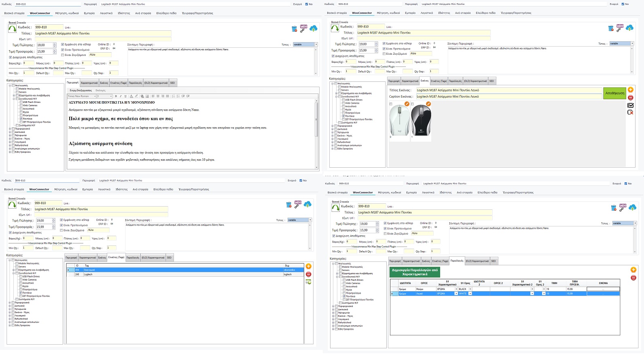Click cloud upload icon in Εικόνες-tab window

629,28
